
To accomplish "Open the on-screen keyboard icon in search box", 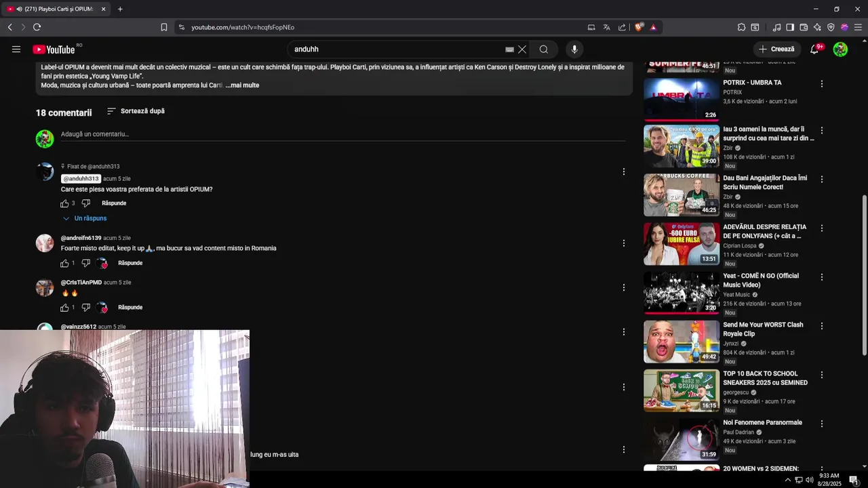I will [509, 49].
